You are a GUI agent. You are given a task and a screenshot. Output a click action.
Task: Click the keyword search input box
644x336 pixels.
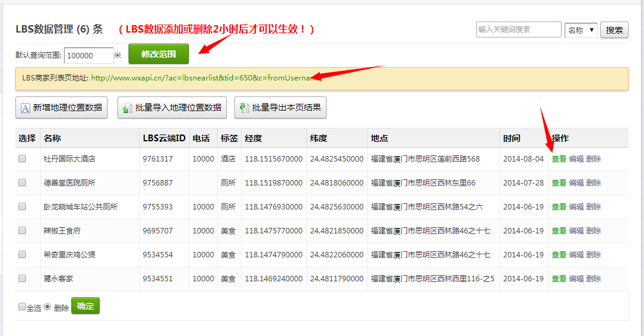coord(518,29)
